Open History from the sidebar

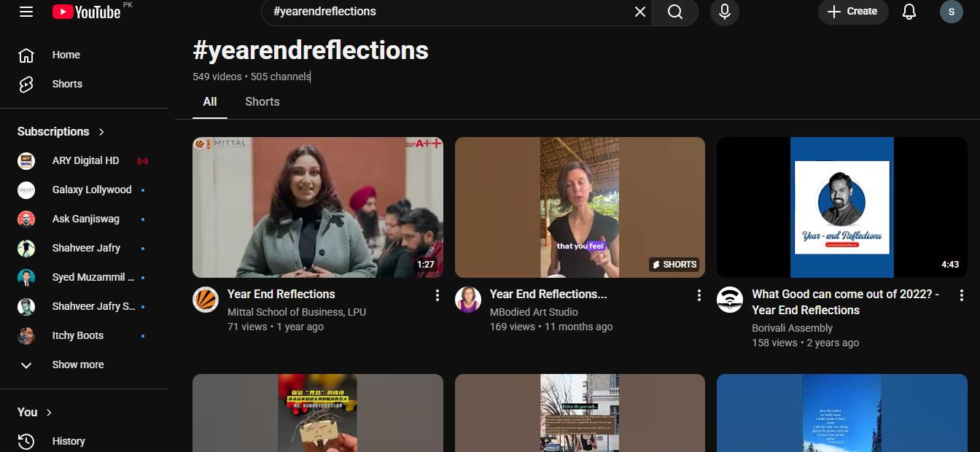click(x=69, y=441)
